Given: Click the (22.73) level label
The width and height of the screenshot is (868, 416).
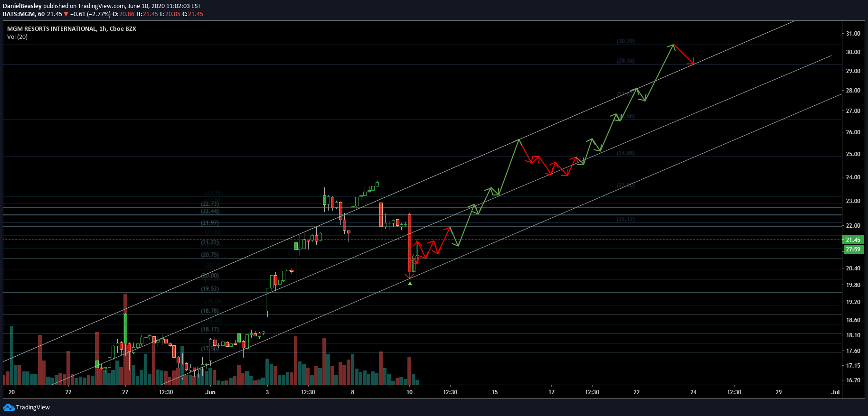Looking at the screenshot, I should [x=210, y=204].
